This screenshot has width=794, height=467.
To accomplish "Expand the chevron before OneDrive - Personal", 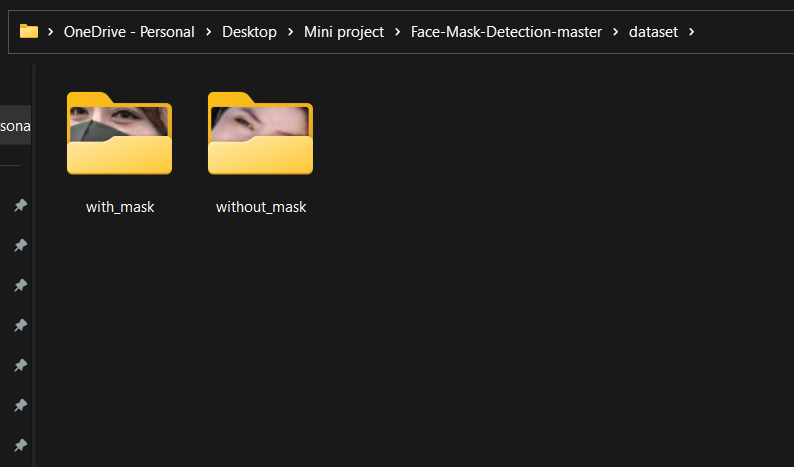I will click(50, 32).
